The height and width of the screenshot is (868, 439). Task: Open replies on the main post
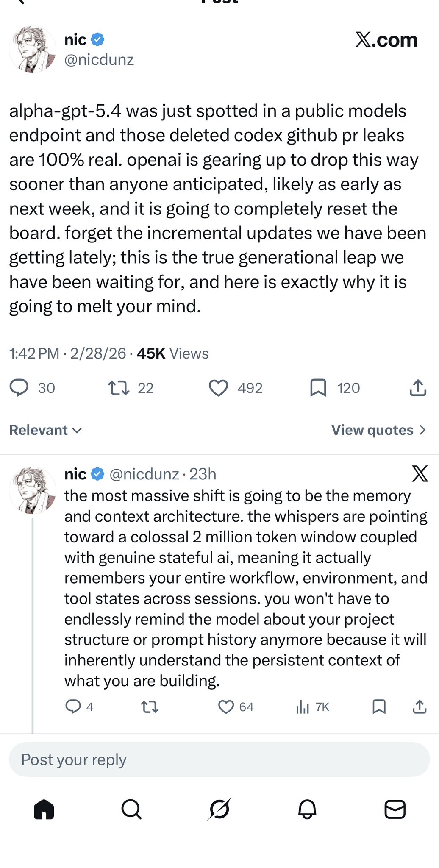tap(19, 388)
